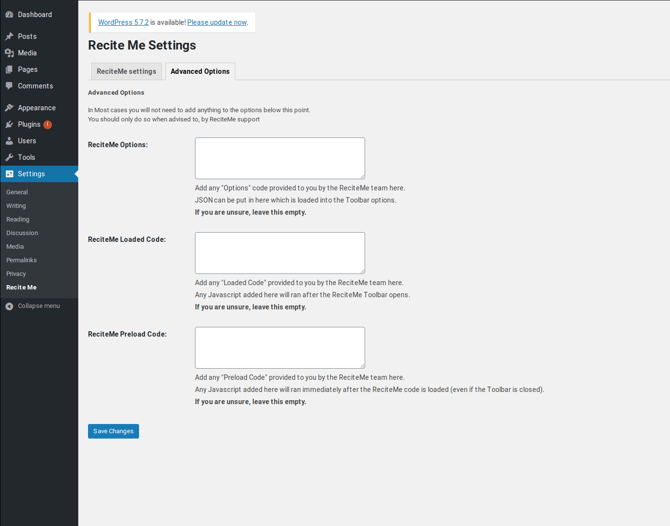
Task: Collapse the admin sidebar menu
Action: coord(39,306)
